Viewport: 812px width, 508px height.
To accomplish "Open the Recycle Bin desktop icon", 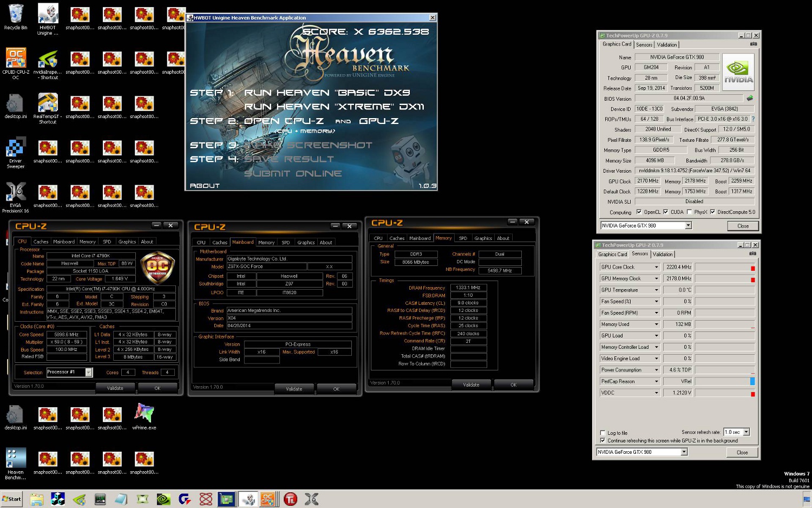I will click(x=16, y=17).
